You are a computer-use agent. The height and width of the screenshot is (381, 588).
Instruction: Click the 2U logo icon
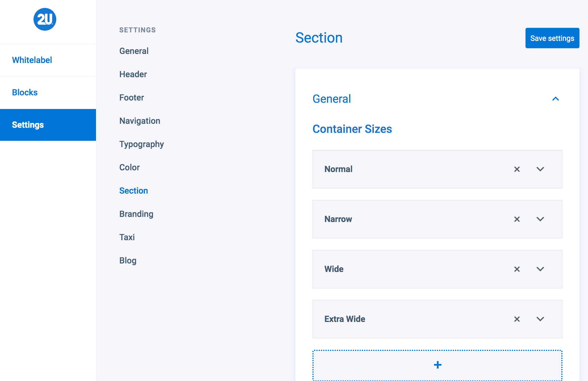point(45,19)
